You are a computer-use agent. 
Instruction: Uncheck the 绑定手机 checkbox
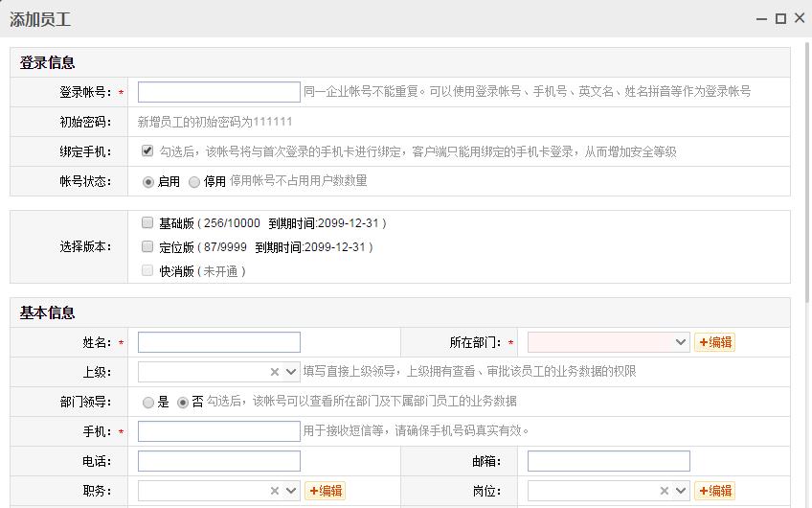pos(147,150)
